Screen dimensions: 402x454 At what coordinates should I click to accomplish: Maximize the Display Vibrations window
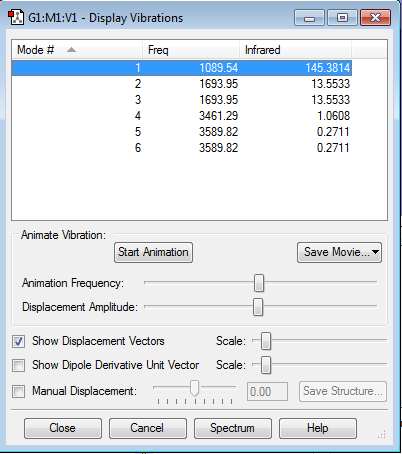(342, 18)
